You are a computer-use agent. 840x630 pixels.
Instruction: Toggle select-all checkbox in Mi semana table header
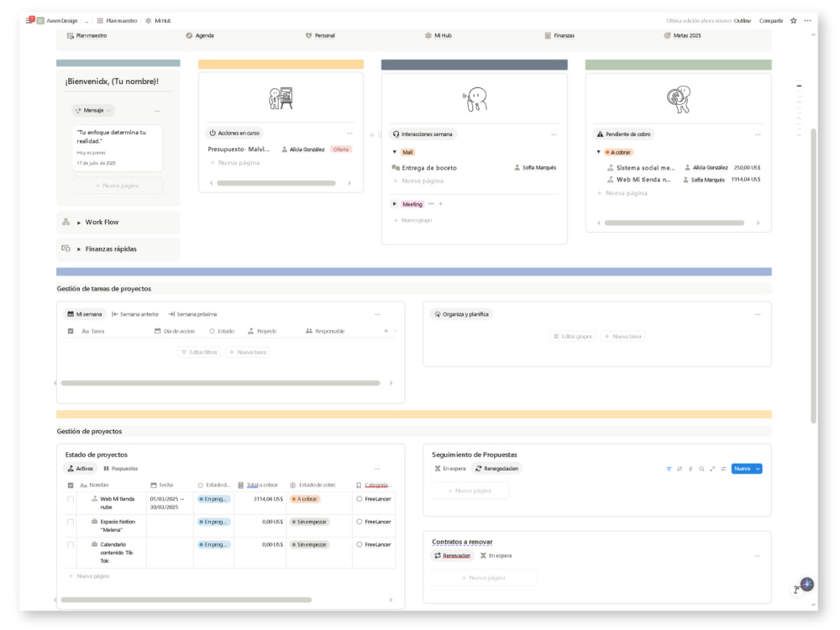[x=71, y=331]
